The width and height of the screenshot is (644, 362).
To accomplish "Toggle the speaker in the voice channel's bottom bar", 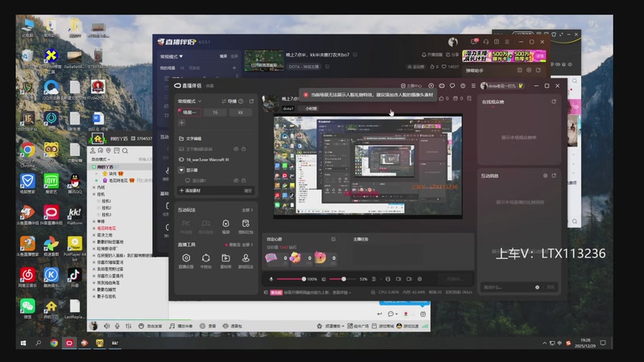I will [x=107, y=326].
